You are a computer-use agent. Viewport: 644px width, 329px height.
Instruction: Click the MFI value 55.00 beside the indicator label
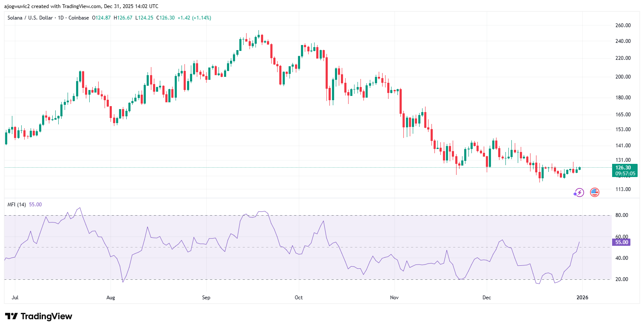coord(36,205)
